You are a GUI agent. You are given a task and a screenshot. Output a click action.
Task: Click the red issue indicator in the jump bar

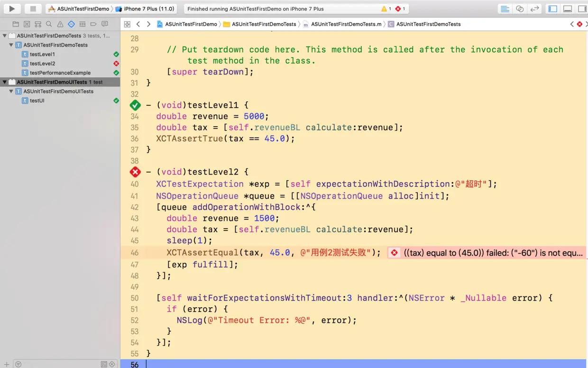(579, 24)
